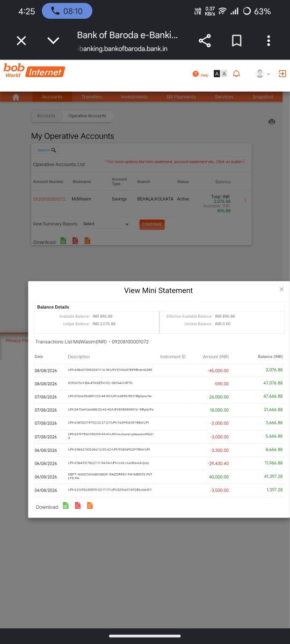Open the Transfers menu
The height and width of the screenshot is (644, 290).
(x=92, y=97)
